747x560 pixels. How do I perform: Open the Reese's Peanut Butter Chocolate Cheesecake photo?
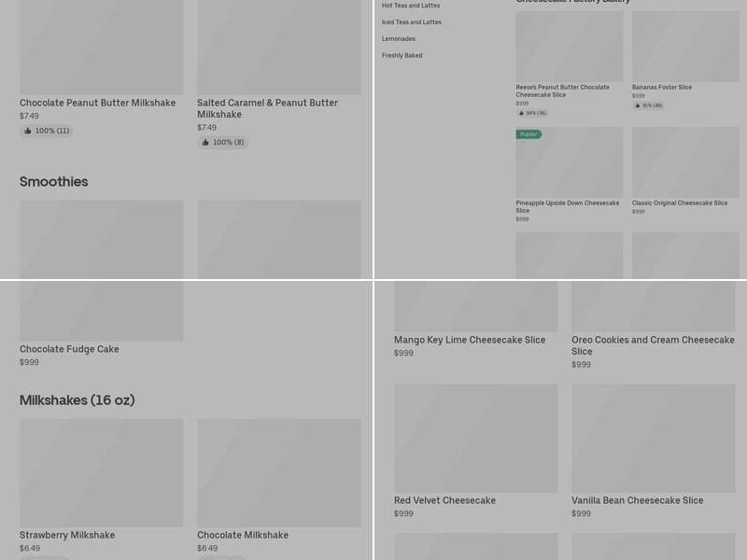570,46
